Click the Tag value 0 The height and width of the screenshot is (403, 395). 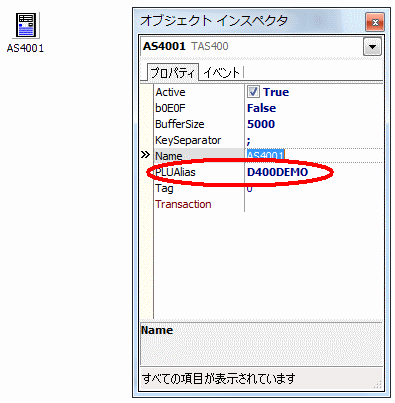click(250, 188)
